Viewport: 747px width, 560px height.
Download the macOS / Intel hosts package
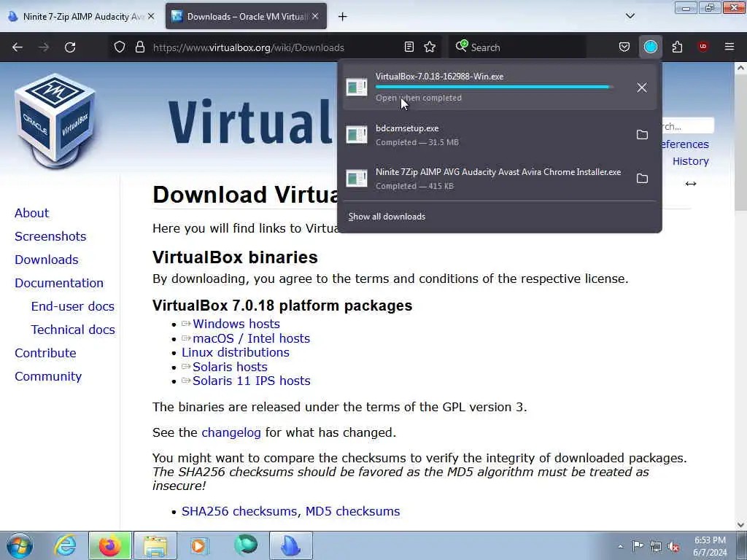[251, 338]
